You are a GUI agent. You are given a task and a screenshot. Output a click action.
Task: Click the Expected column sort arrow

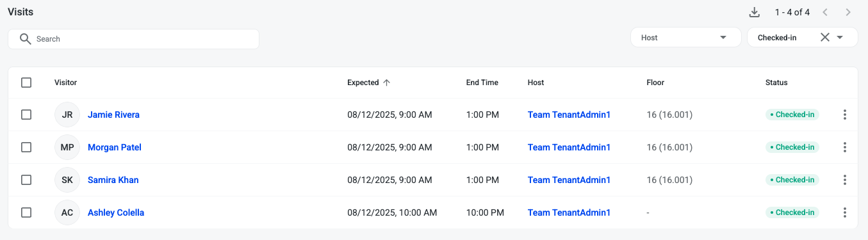(386, 83)
